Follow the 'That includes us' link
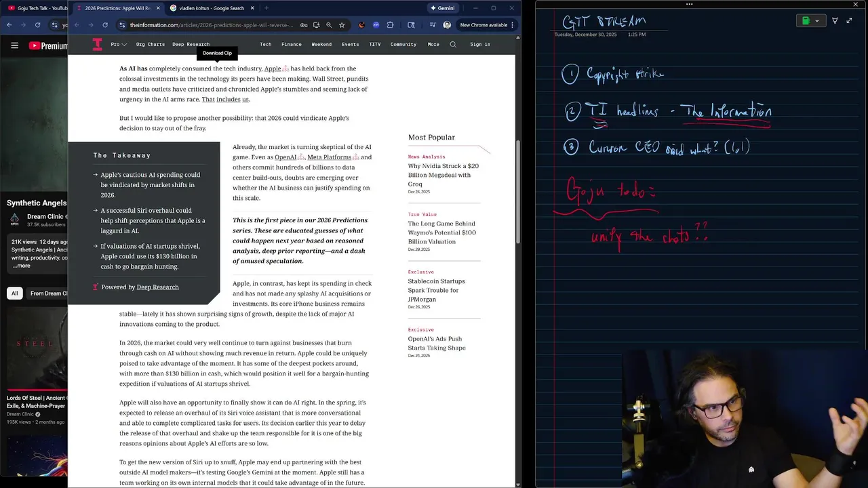The image size is (868, 488). 225,99
